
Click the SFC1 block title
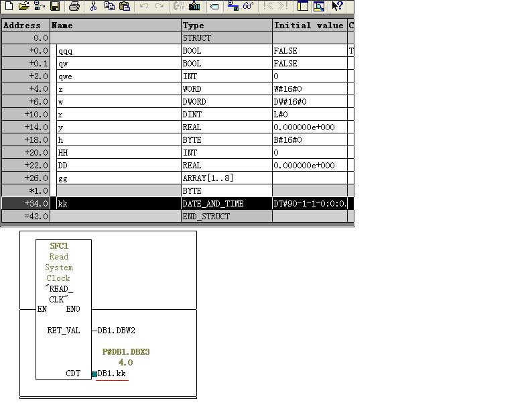point(59,246)
